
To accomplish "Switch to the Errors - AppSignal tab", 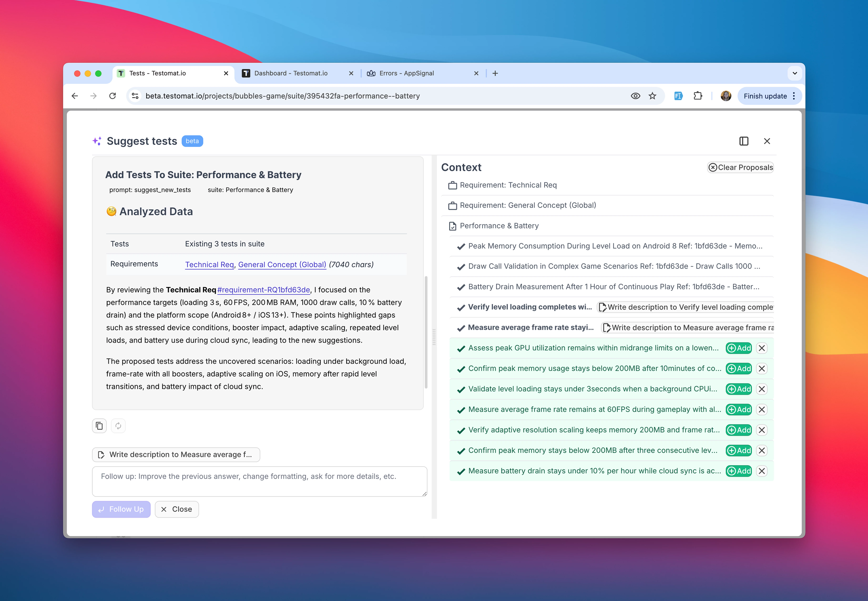I will click(x=407, y=73).
